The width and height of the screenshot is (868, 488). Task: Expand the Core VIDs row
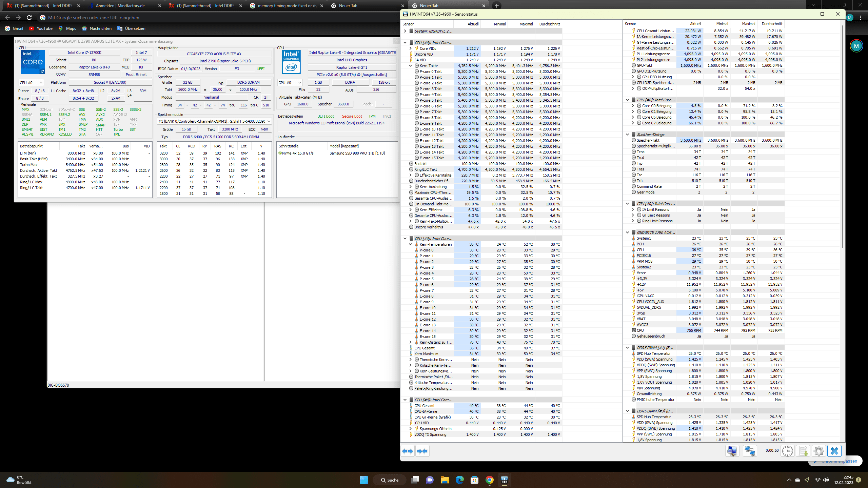coord(410,48)
